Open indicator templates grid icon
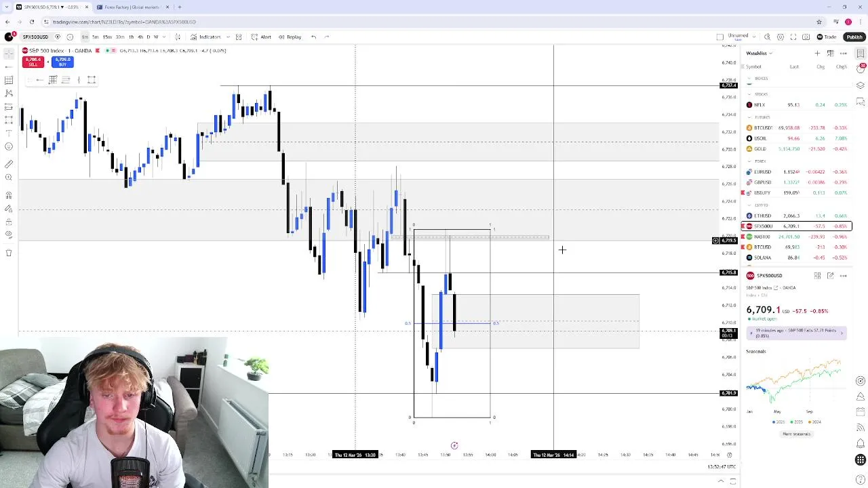Viewport: 868px width, 488px height. click(239, 37)
